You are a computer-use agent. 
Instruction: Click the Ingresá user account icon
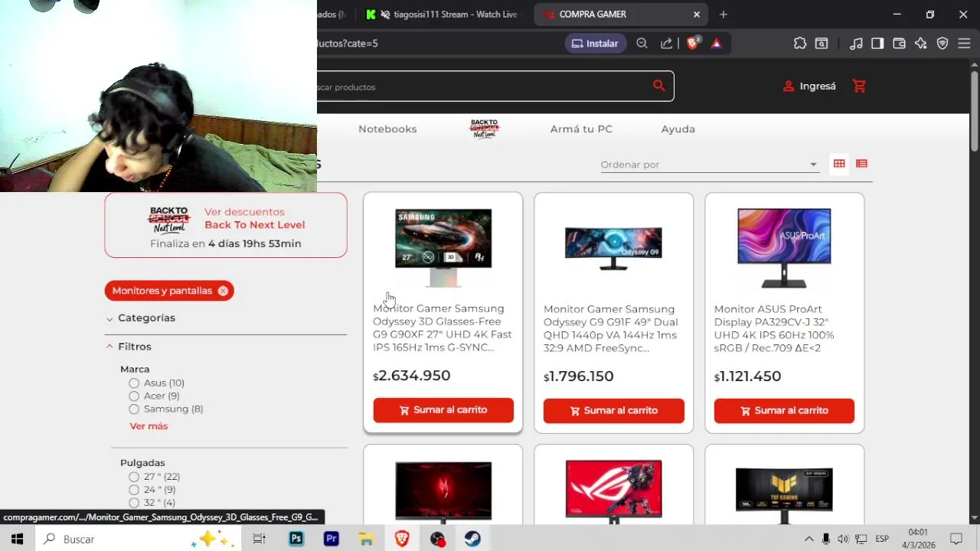pyautogui.click(x=788, y=86)
